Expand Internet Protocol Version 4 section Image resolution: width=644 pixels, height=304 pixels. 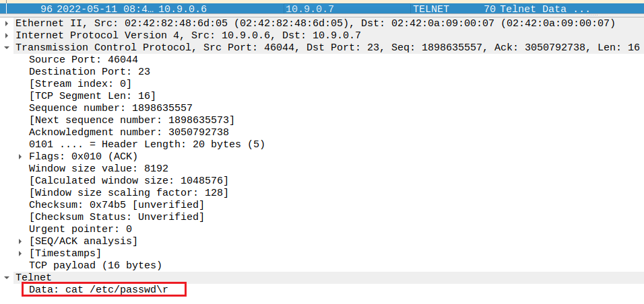click(7, 35)
